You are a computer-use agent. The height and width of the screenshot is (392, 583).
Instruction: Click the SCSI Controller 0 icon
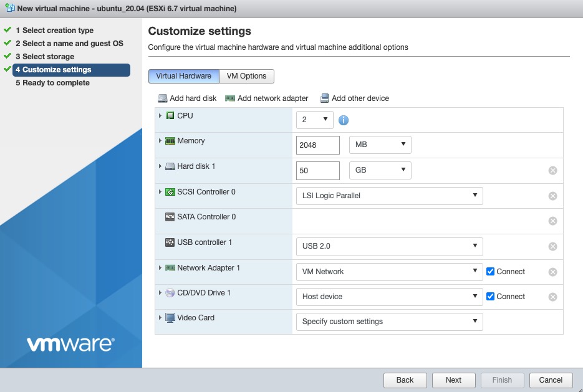pos(170,192)
